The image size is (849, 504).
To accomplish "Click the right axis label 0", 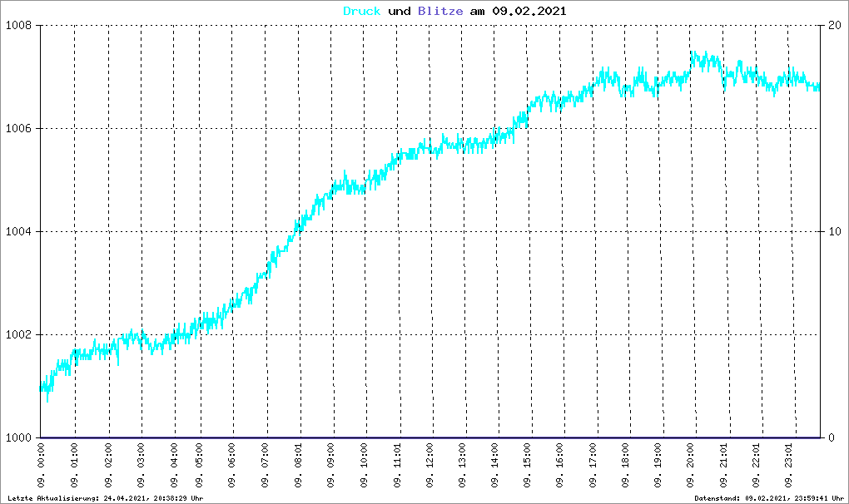I will [x=832, y=437].
